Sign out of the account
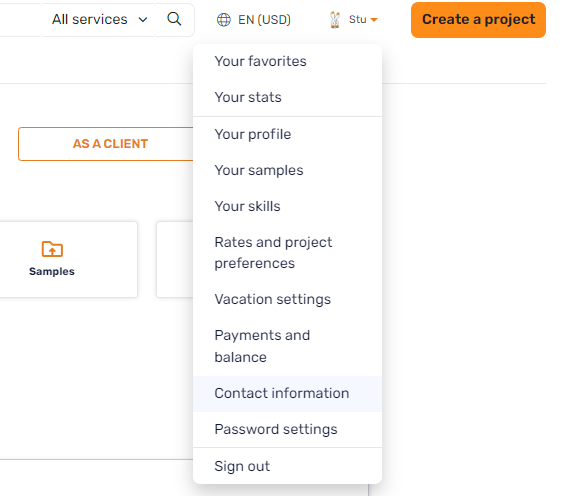Viewport: 587px width, 496px height. click(x=288, y=466)
